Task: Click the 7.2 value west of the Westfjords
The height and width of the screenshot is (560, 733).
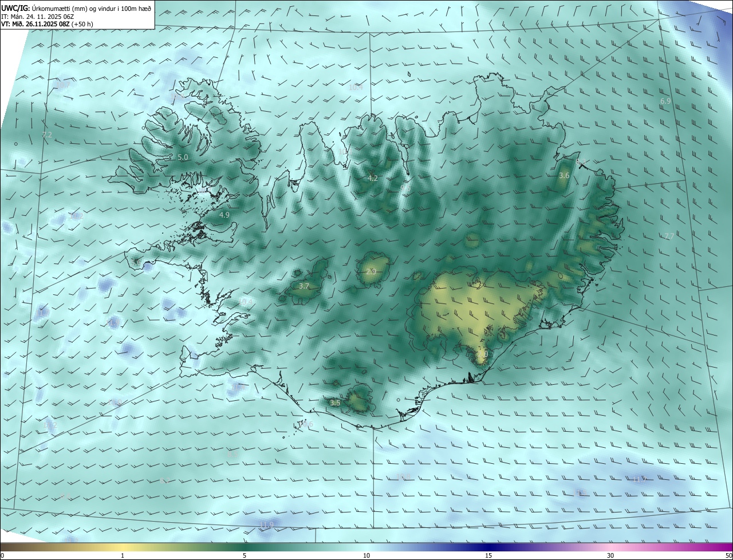Action: 47,135
